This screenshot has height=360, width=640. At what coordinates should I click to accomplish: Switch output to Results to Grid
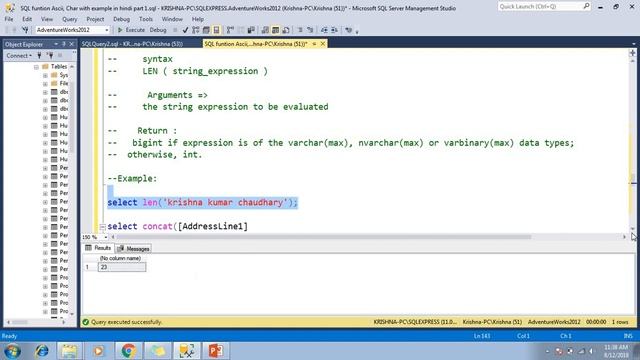point(276,30)
